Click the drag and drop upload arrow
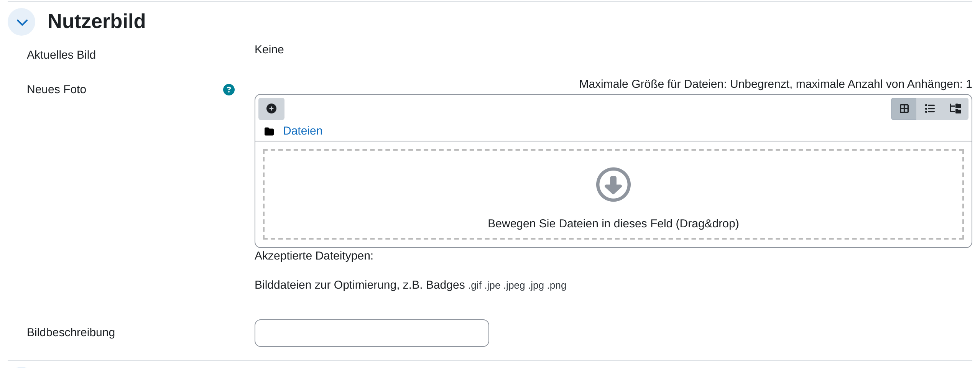Screen dimensions: 980x368 coord(613,184)
